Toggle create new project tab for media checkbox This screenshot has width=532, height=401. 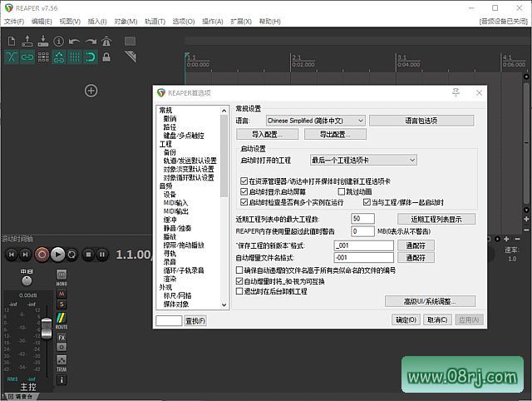click(244, 181)
